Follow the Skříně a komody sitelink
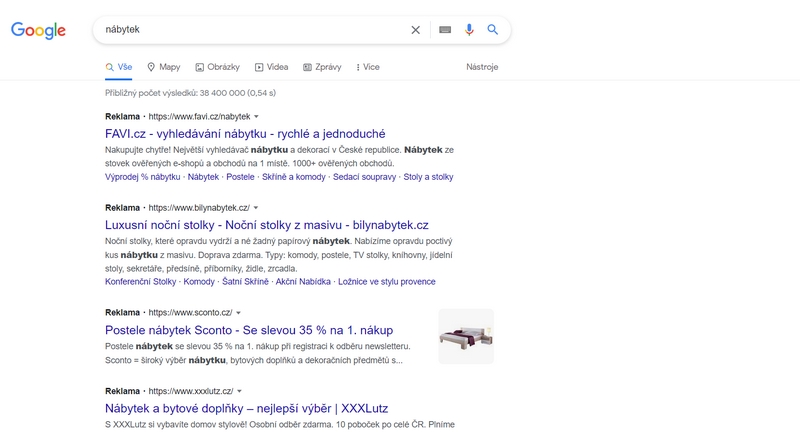This screenshot has height=433, width=800. [x=294, y=177]
